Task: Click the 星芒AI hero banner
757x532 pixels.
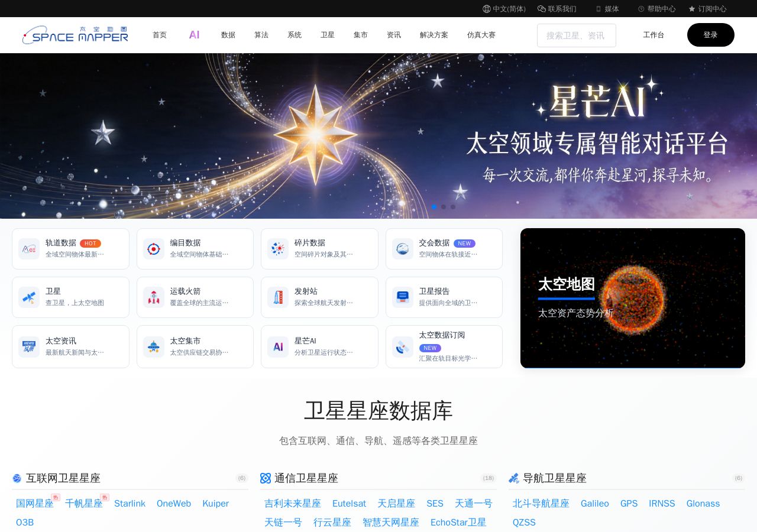Action: pos(378,136)
